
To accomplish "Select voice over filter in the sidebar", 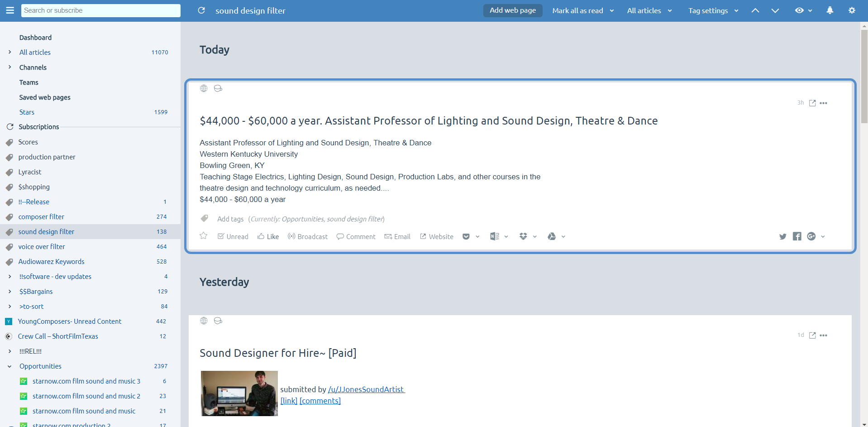I will click(x=42, y=246).
